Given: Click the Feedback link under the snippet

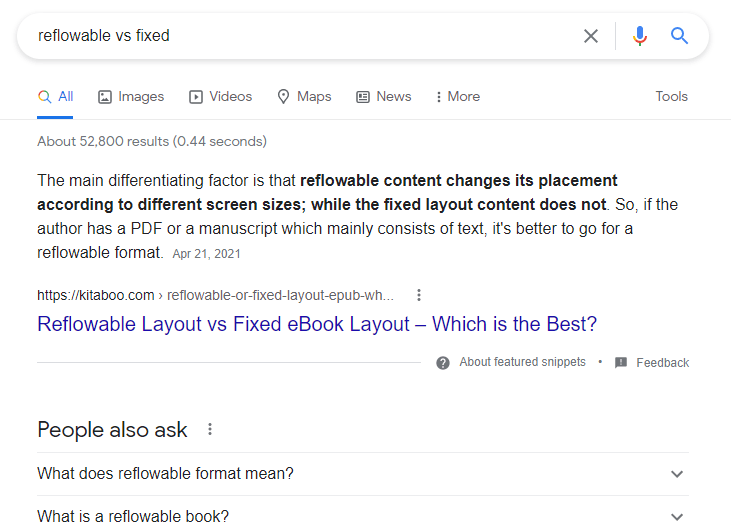Looking at the screenshot, I should point(662,363).
